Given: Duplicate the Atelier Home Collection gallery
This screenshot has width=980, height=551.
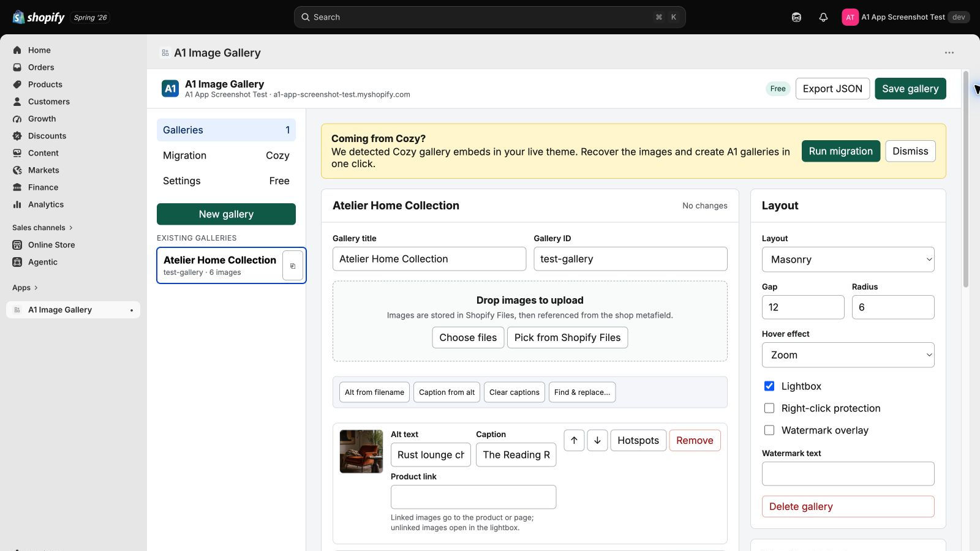Looking at the screenshot, I should (x=293, y=266).
